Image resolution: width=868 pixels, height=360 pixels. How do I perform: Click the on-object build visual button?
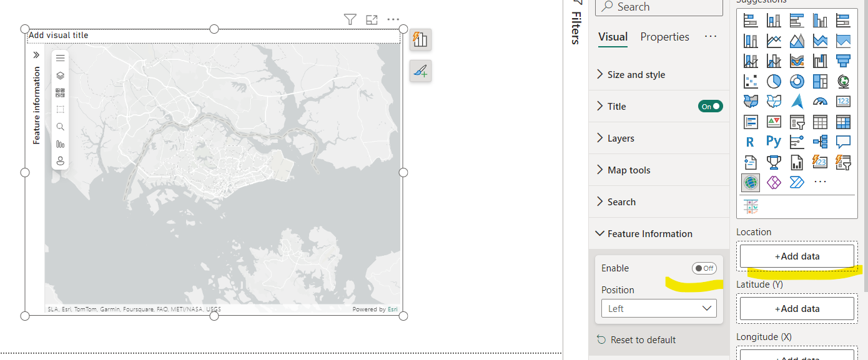coord(420,39)
